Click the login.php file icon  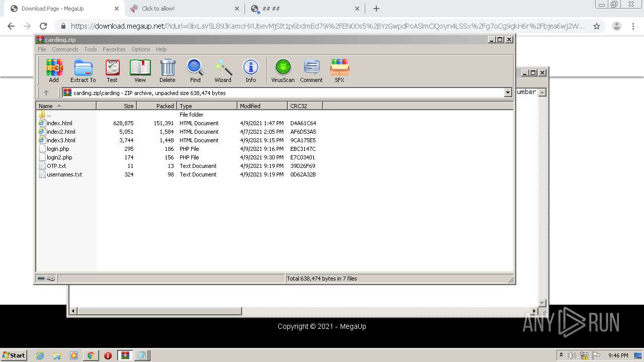tap(42, 149)
